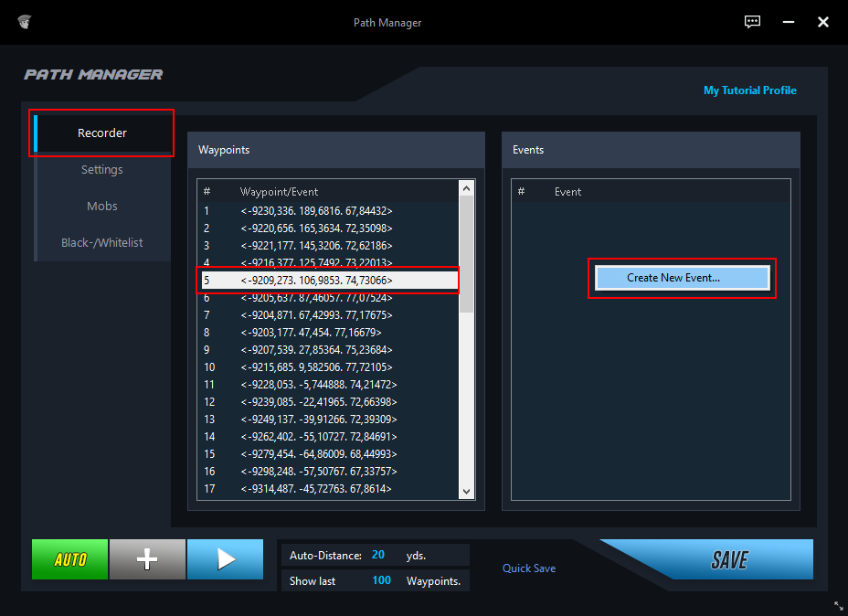Open the chat feedback icon in title bar
848x616 pixels.
[752, 22]
